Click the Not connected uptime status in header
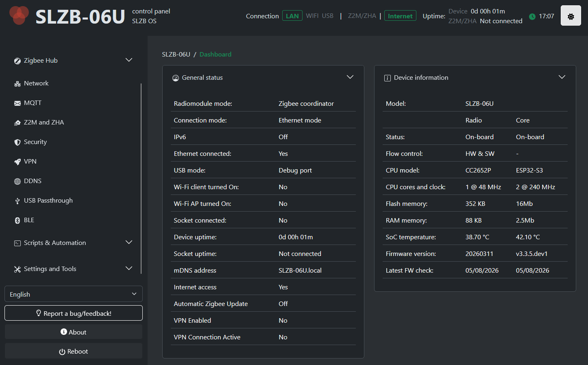588x365 pixels. pos(501,21)
